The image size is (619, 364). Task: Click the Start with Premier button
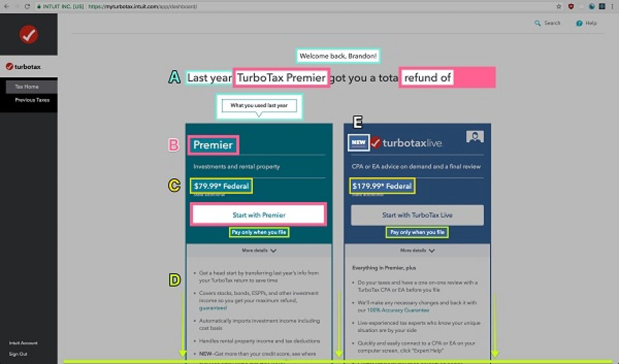tap(258, 215)
